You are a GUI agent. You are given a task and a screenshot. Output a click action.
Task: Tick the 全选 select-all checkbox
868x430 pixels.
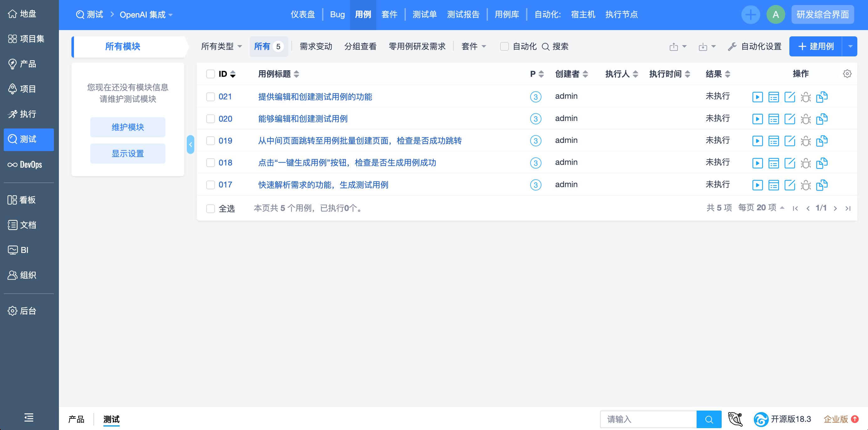[x=210, y=209]
